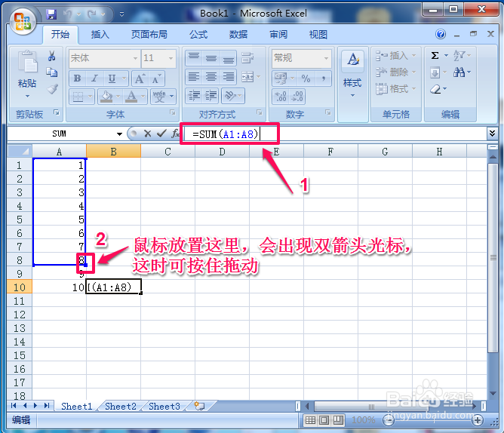Click the Cut scissors icon
Screen dimensions: 504x433
click(52, 56)
